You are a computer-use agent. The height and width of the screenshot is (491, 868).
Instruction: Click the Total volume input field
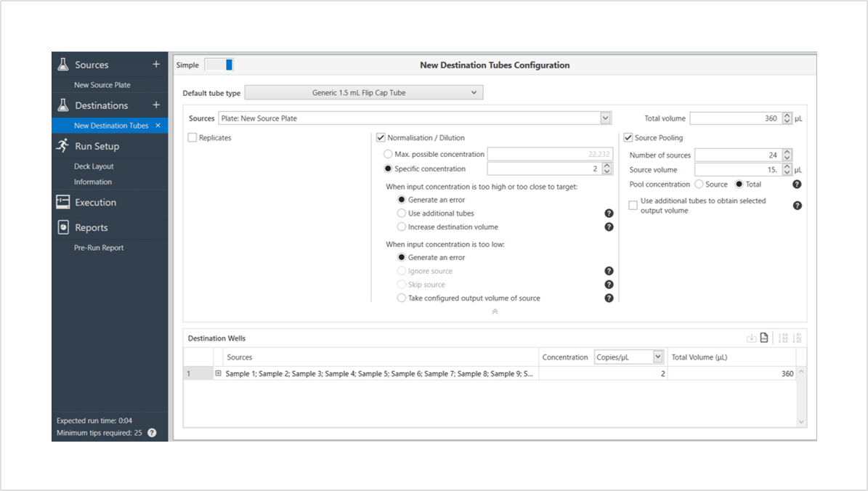734,118
